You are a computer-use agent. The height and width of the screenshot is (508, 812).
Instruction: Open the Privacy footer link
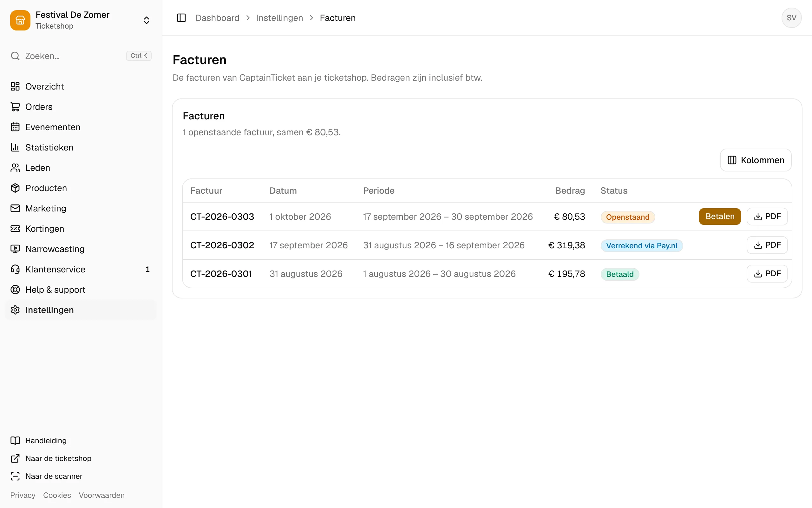(x=23, y=495)
